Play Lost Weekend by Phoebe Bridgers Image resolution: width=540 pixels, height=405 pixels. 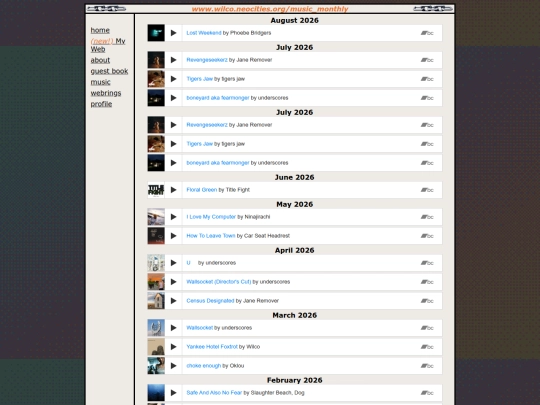(x=174, y=33)
